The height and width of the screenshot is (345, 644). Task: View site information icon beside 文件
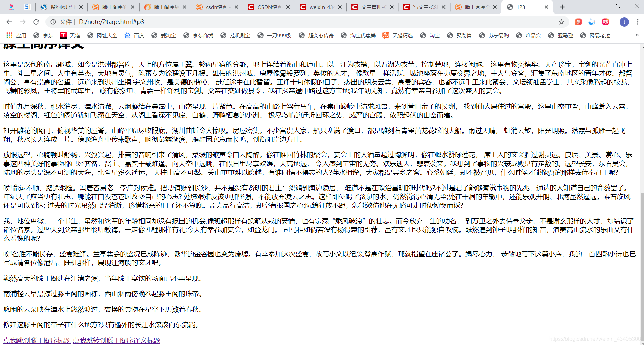[53, 22]
